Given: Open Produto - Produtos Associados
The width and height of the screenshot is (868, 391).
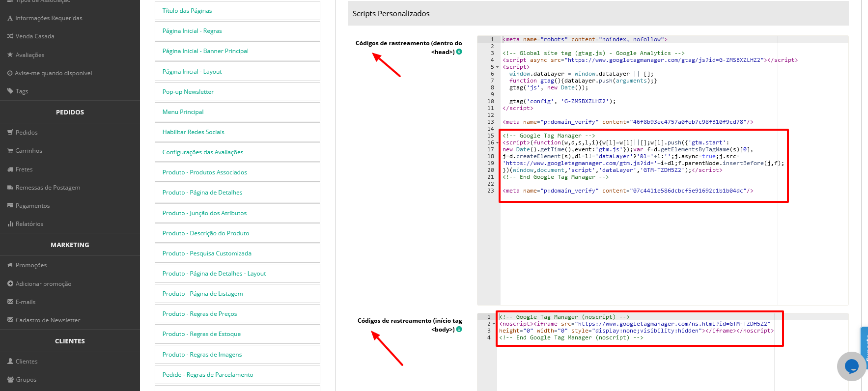Looking at the screenshot, I should tap(237, 172).
